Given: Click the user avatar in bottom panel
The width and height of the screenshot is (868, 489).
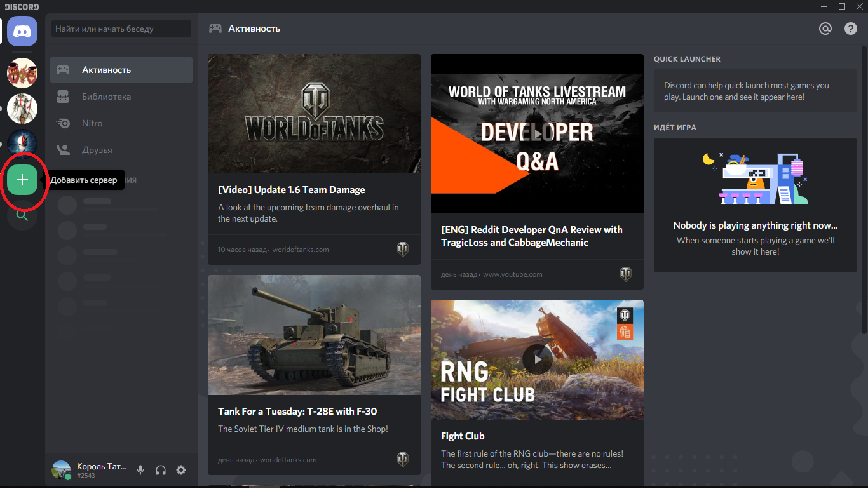Looking at the screenshot, I should tap(61, 470).
